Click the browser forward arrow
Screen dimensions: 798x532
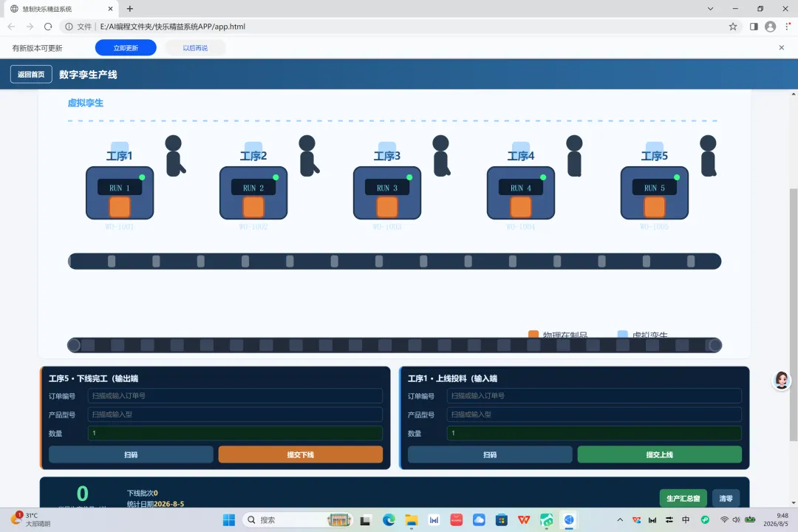pos(30,27)
